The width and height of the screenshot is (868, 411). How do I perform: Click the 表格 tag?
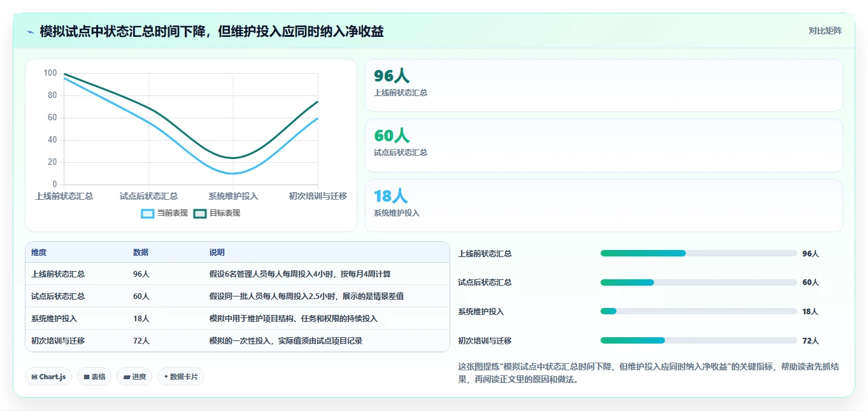[x=94, y=377]
